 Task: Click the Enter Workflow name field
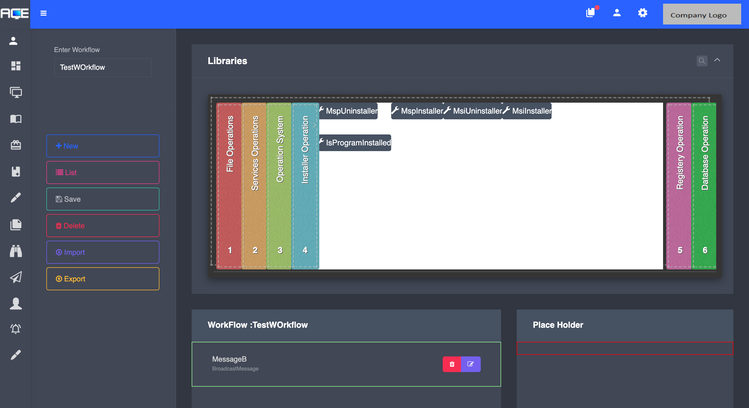(102, 68)
